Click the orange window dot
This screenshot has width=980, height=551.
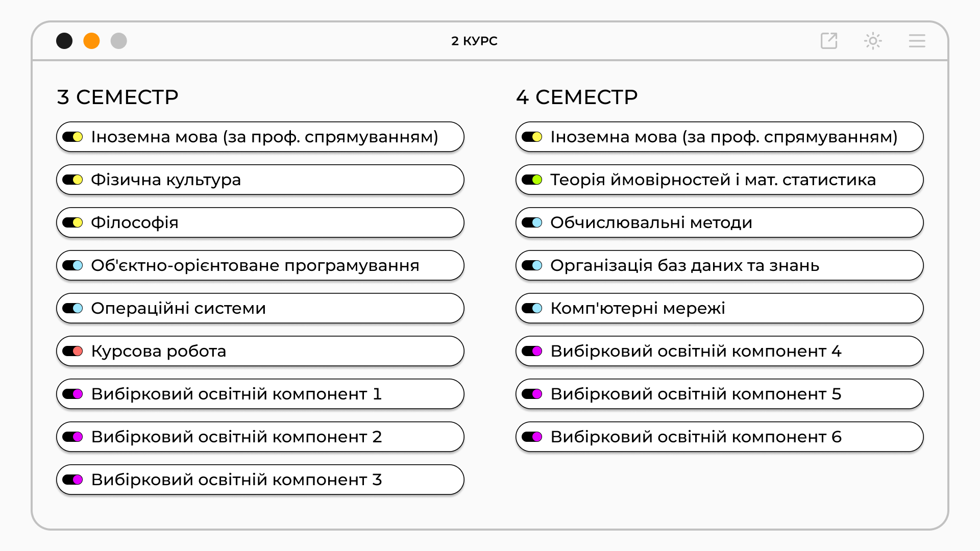(x=91, y=41)
